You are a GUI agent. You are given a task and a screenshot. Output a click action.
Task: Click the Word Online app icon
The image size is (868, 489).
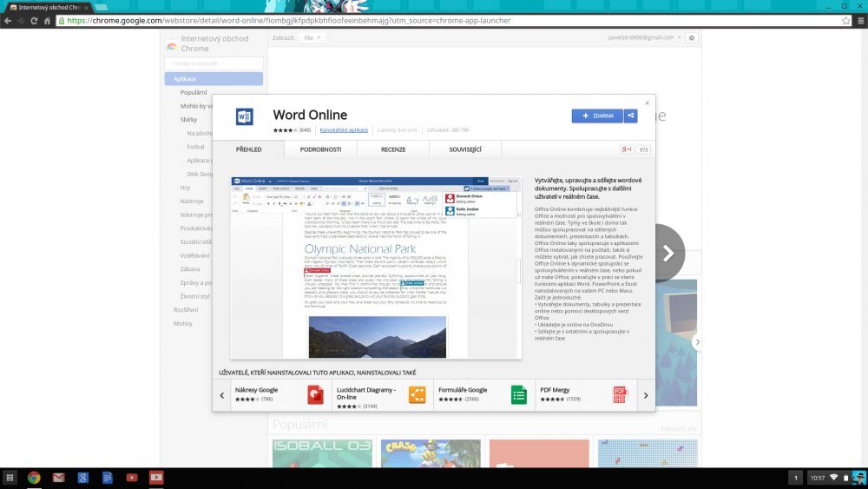[x=245, y=117]
